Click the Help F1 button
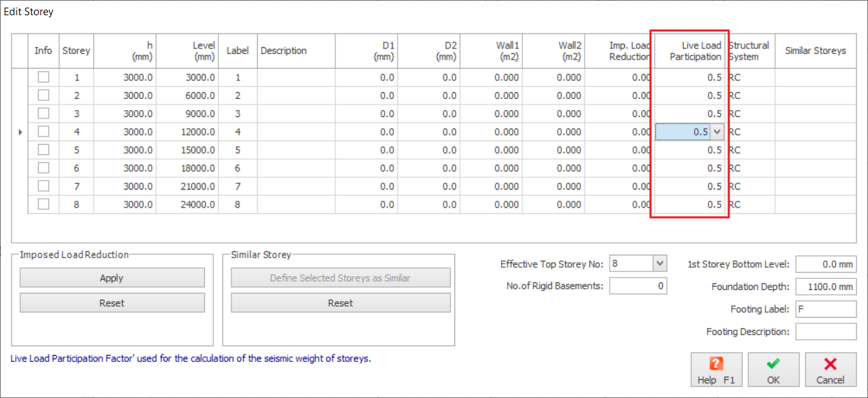The image size is (868, 398). coord(716,370)
